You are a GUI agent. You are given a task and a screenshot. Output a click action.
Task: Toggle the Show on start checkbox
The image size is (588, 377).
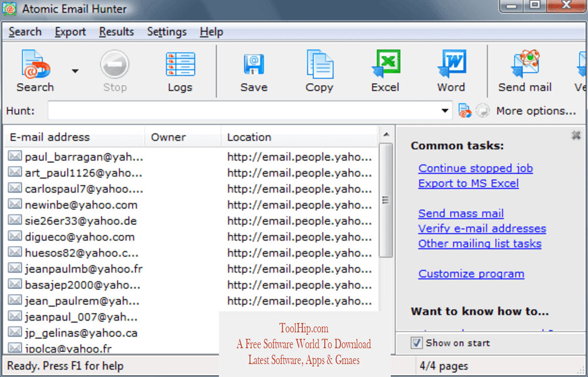click(x=416, y=343)
